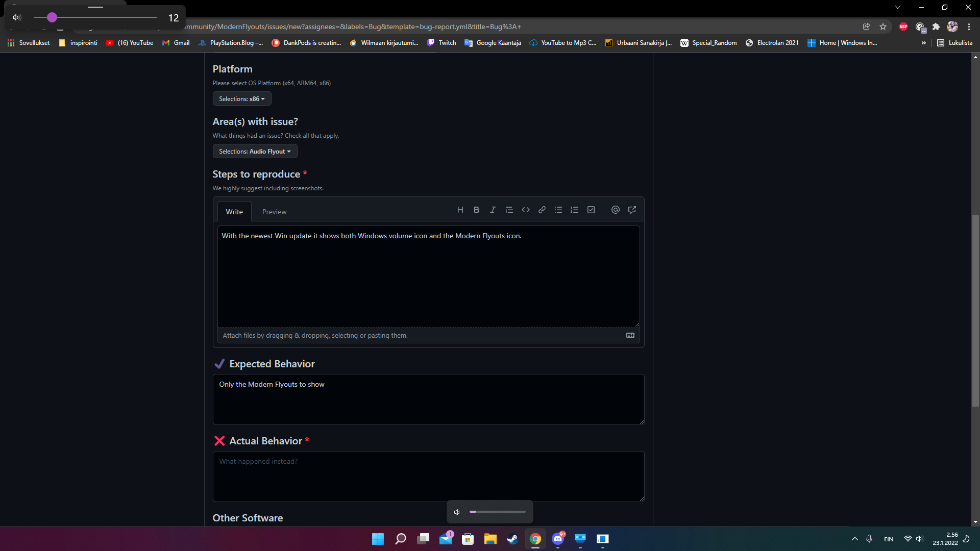Switch to the Write tab

234,212
